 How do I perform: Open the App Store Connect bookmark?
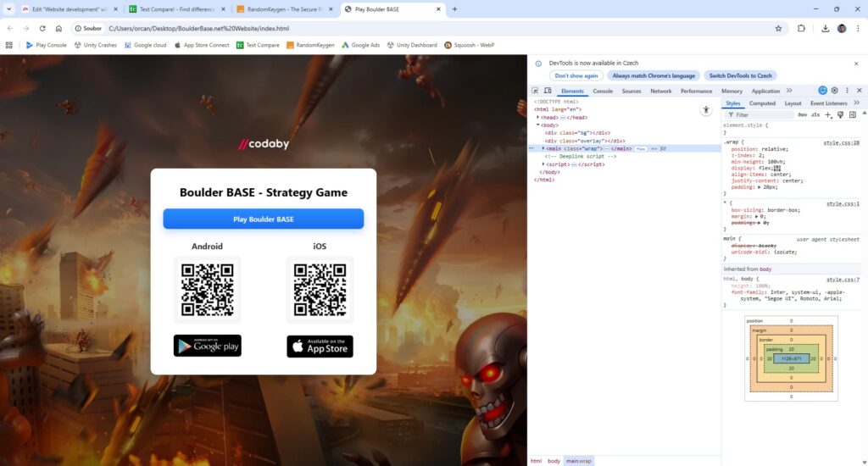tap(202, 45)
